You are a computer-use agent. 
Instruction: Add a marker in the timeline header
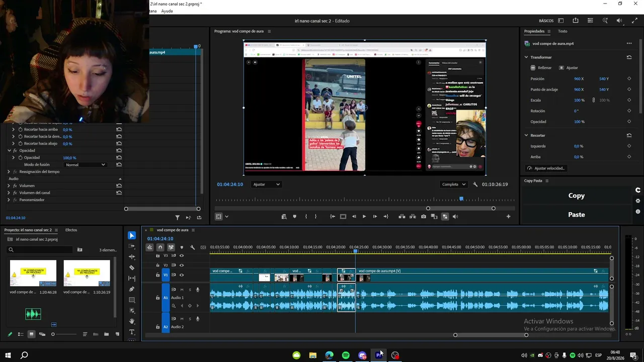point(182,247)
